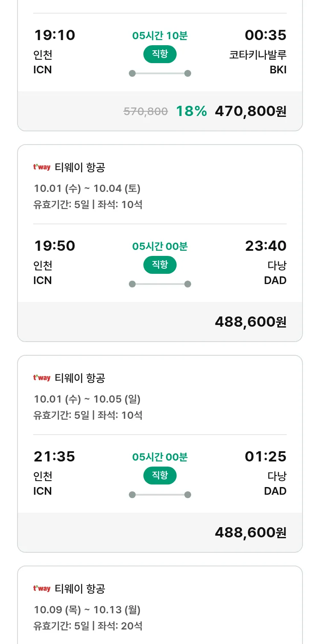Click the struck-through 570,800 original price
This screenshot has width=320, height=644.
[x=145, y=112]
